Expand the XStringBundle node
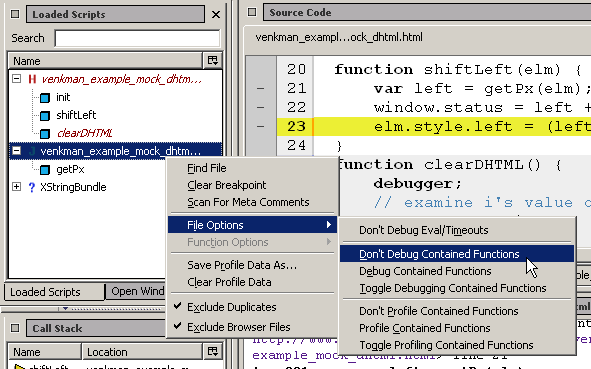This screenshot has height=369, width=591. [x=16, y=187]
